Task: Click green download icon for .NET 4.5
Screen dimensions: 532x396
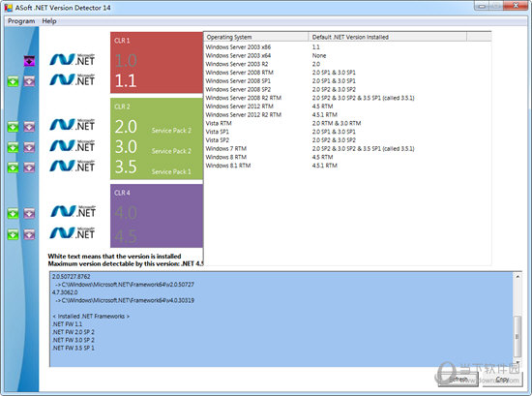Action: pyautogui.click(x=13, y=234)
